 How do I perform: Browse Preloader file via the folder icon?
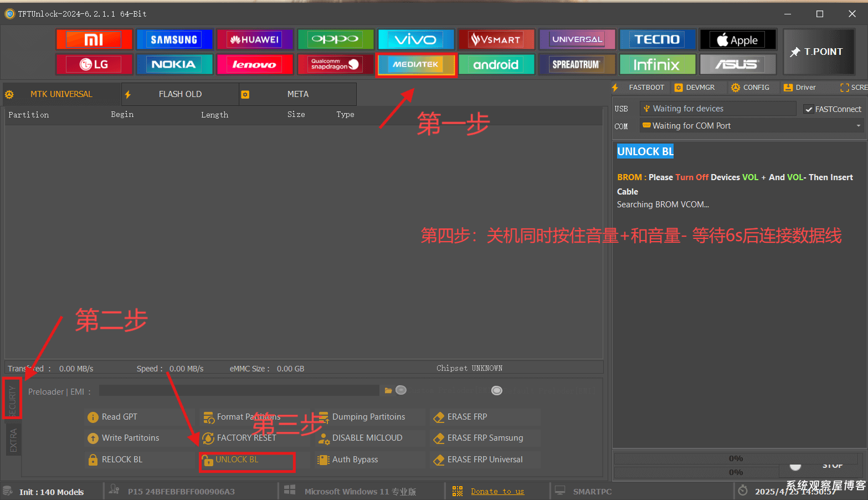(388, 390)
